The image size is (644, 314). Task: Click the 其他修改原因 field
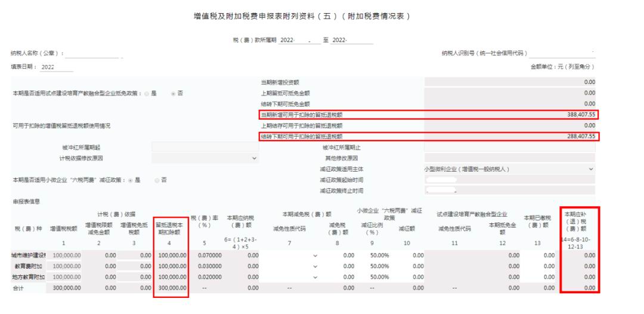(510, 158)
